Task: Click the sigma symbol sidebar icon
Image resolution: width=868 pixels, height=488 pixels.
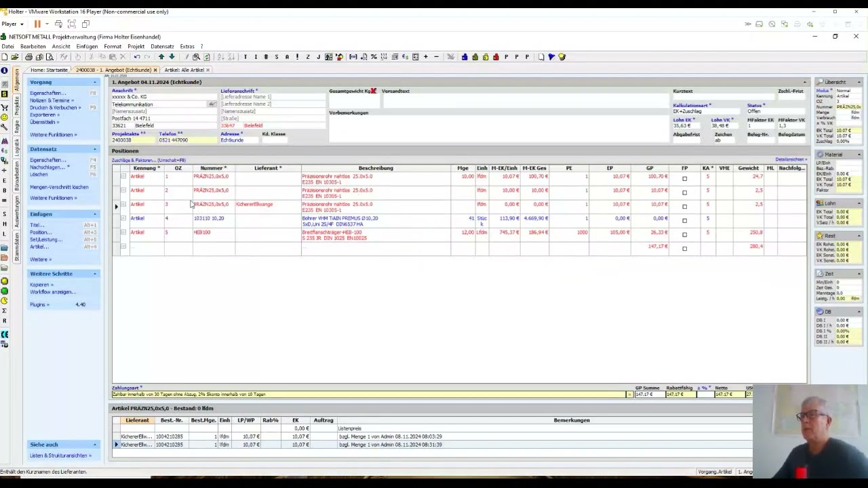Action: [5, 310]
